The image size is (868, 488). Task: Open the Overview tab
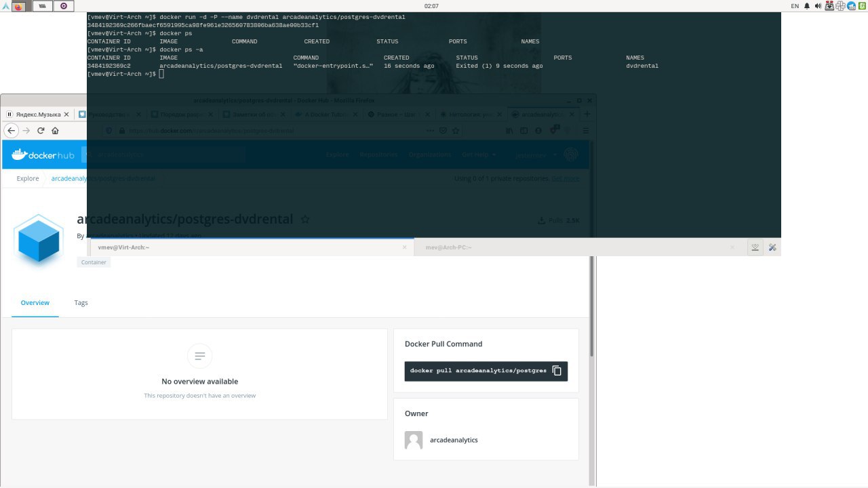tap(35, 303)
